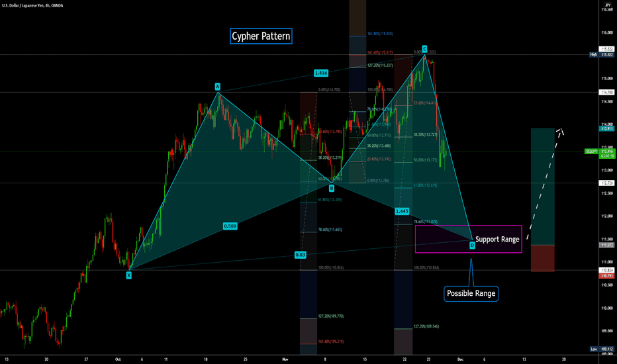Select the 38.20%(113.480) Fibonacci level label
Image resolution: width=617 pixels, height=364 pixels.
(x=379, y=146)
